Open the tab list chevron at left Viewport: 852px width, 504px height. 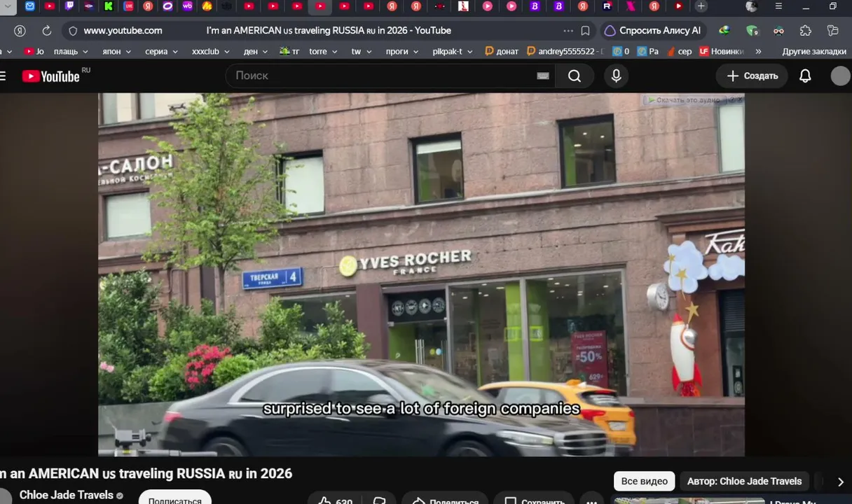coord(8,6)
